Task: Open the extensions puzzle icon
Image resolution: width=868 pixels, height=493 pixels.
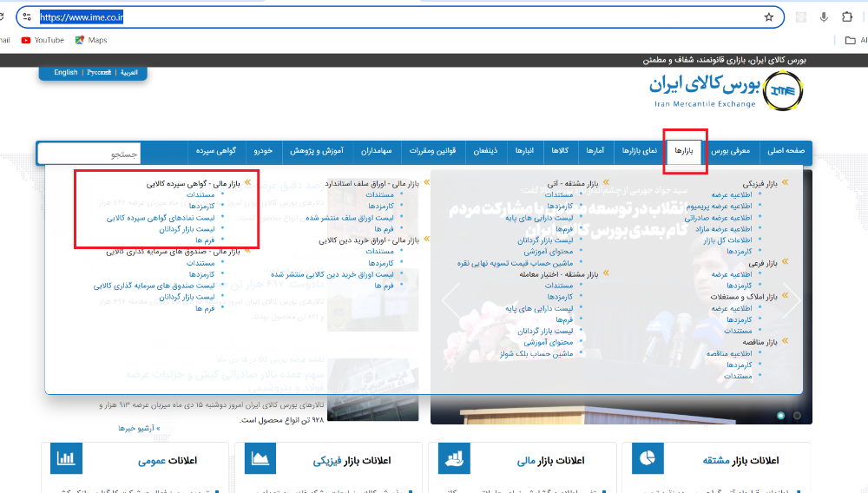Action: 847,17
